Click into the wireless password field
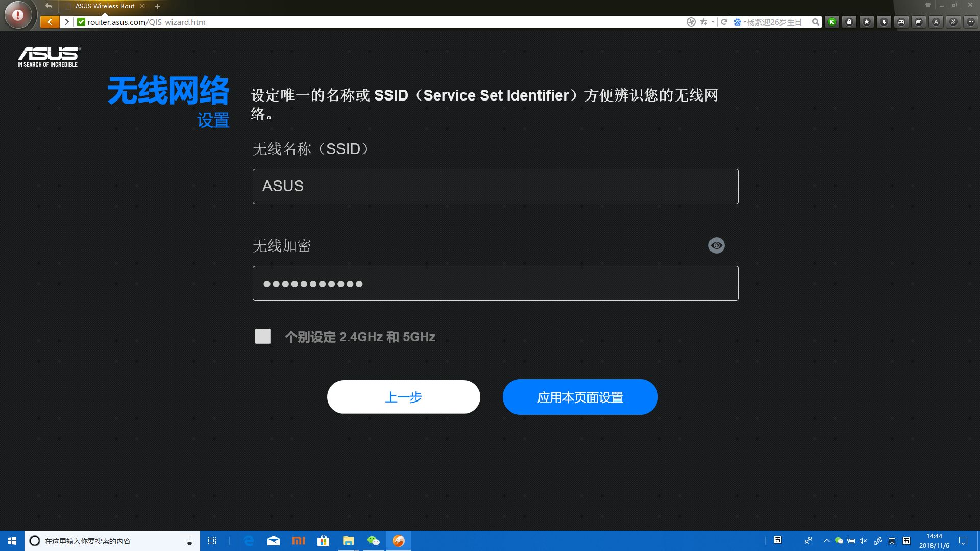Image resolution: width=980 pixels, height=551 pixels. [495, 283]
